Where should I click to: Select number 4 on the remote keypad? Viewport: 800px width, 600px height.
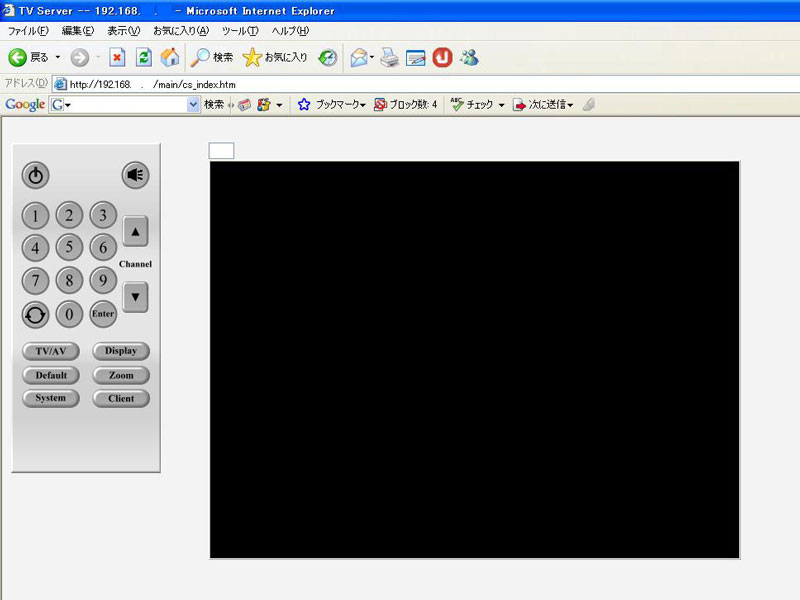pos(35,248)
